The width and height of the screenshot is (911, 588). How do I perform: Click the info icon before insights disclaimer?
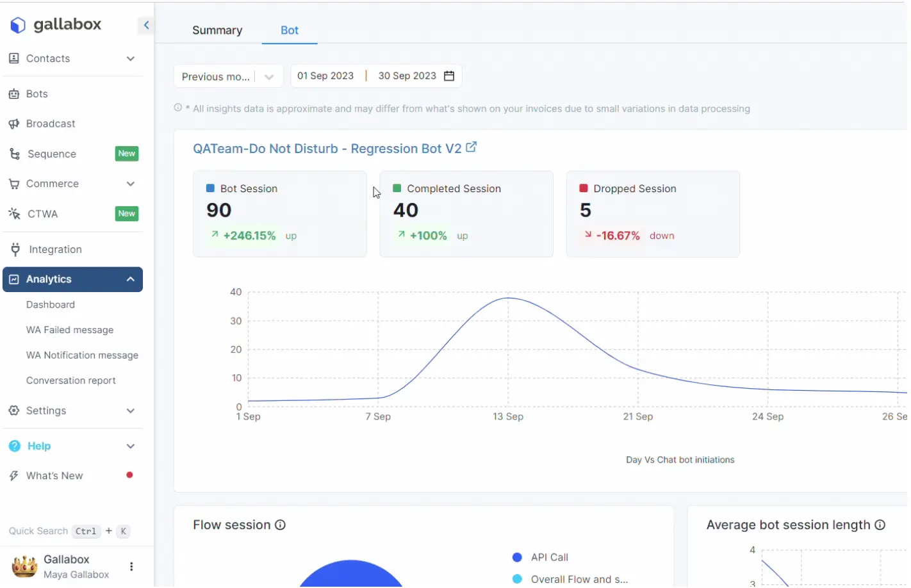coord(178,108)
